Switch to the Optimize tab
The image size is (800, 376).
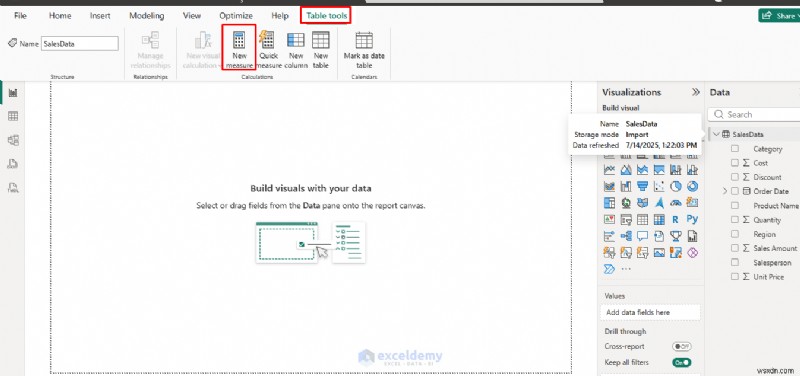click(236, 16)
